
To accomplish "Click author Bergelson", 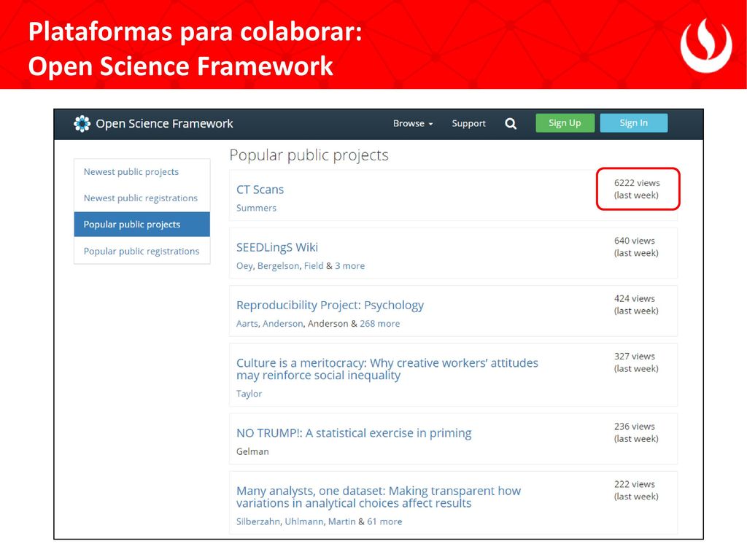I will point(279,266).
